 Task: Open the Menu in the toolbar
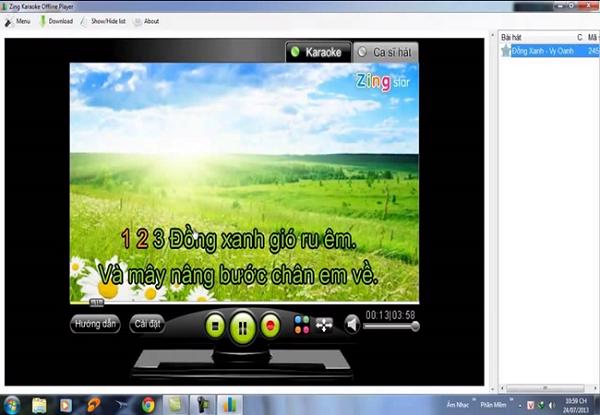tap(18, 21)
